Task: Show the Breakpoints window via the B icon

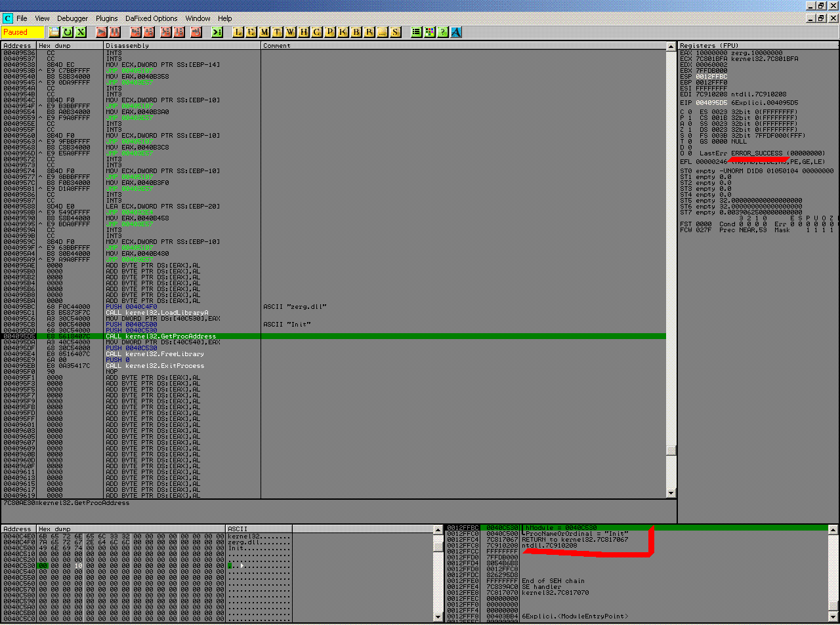Action: (356, 31)
